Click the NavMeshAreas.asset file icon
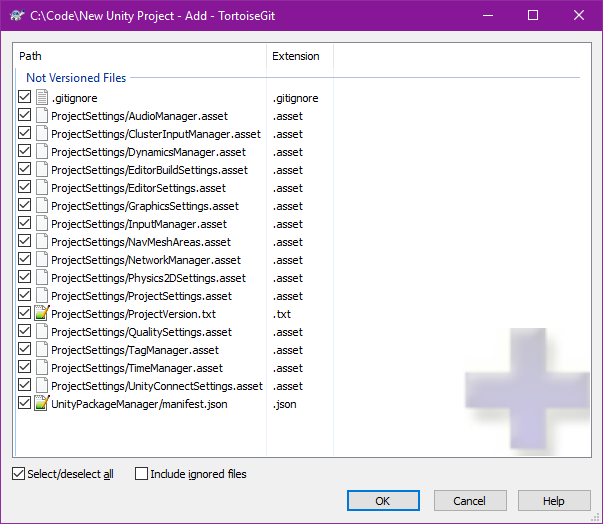The width and height of the screenshot is (603, 524). tap(42, 241)
